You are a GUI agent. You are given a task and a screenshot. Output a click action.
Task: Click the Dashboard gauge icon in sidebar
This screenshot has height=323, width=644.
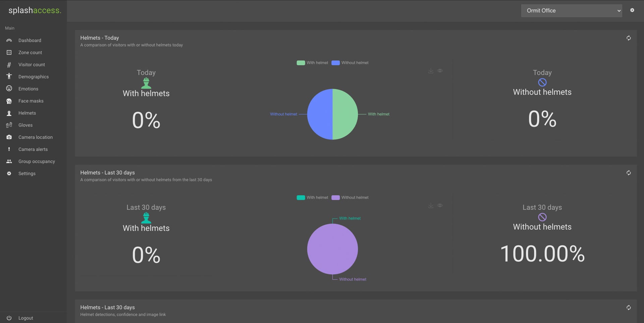pyautogui.click(x=9, y=40)
